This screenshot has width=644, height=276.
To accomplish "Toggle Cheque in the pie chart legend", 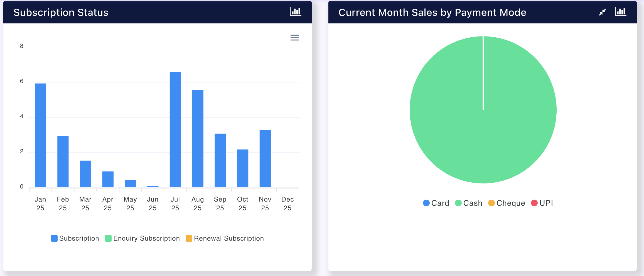I will (x=507, y=203).
